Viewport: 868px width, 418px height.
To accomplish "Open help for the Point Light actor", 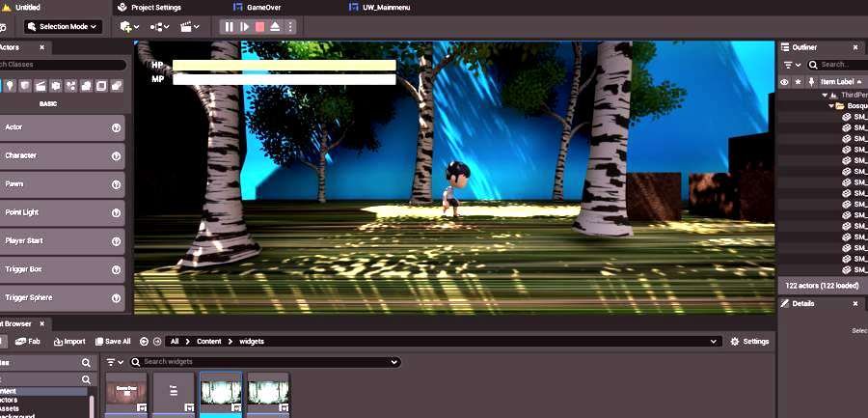I will point(116,212).
